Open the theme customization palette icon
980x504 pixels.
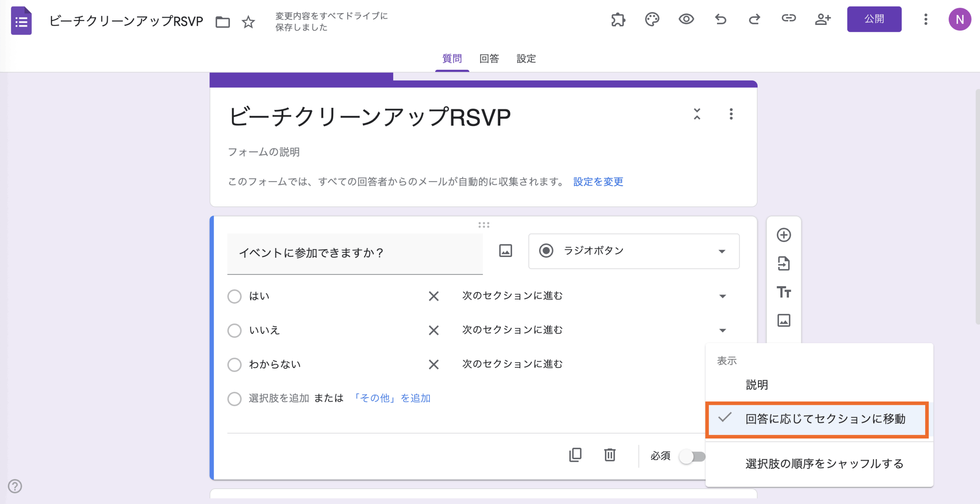[652, 19]
